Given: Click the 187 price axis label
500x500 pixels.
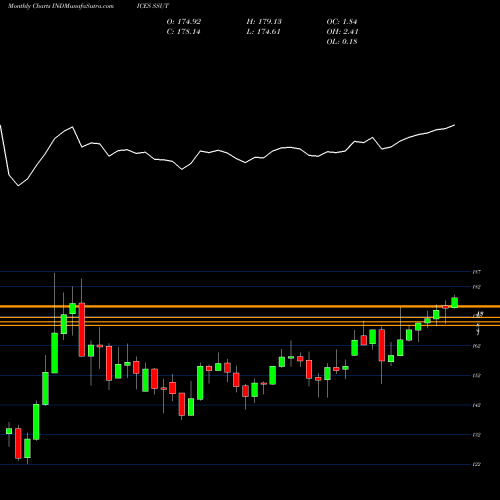Looking at the screenshot, I should coord(476,272).
